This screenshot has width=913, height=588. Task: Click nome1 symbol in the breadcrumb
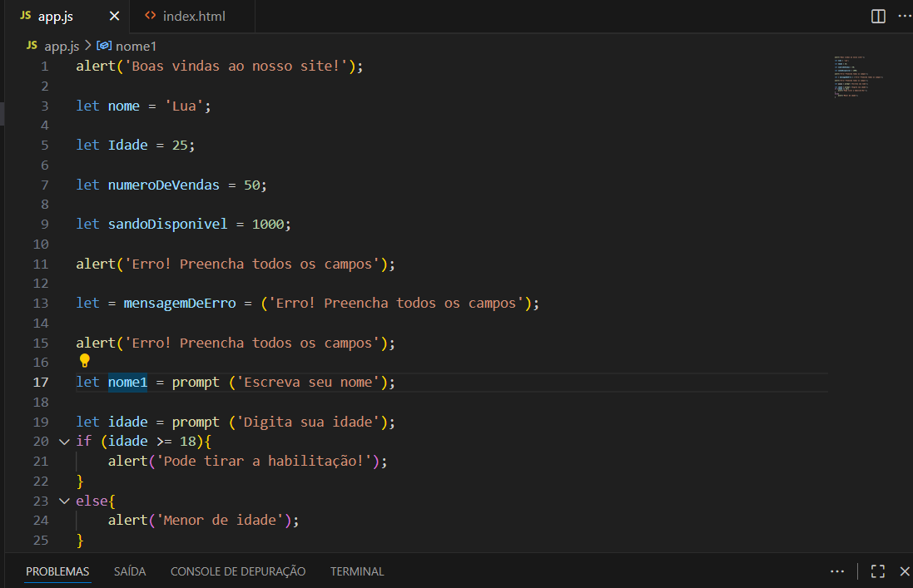(136, 46)
